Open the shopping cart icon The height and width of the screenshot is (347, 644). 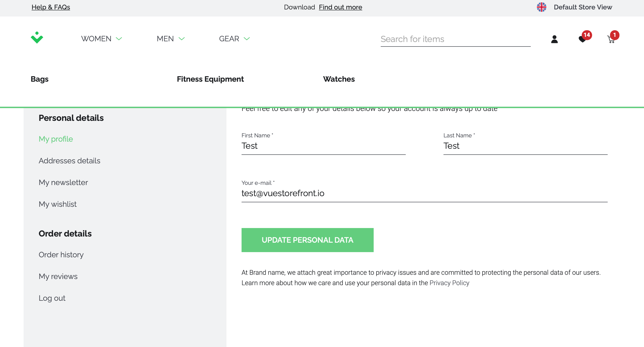611,39
